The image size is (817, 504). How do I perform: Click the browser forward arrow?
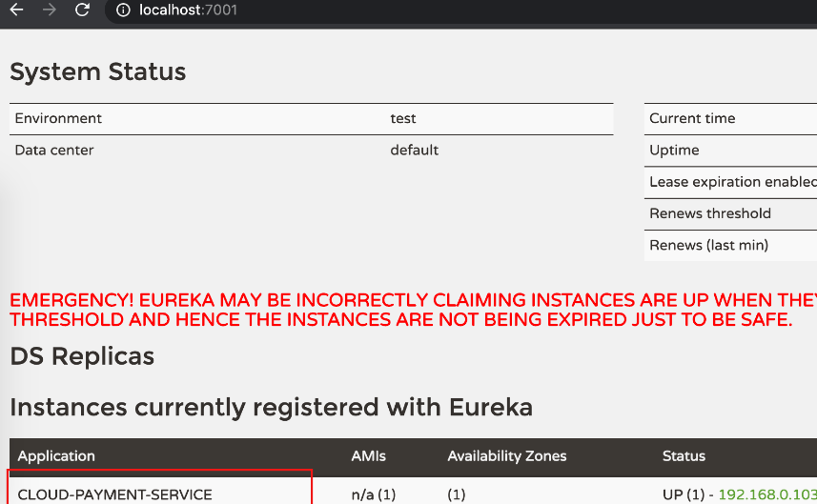[x=49, y=10]
